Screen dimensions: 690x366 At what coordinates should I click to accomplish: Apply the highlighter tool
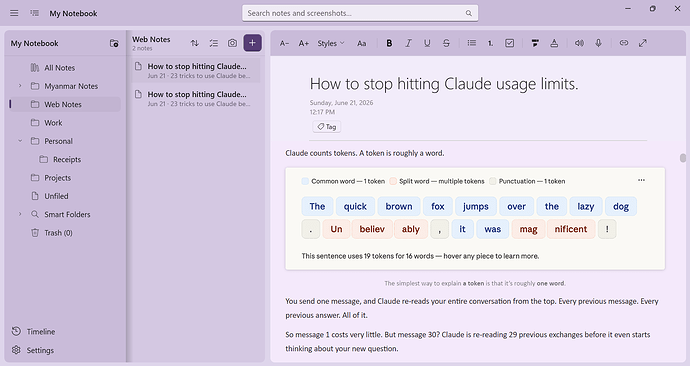point(535,43)
